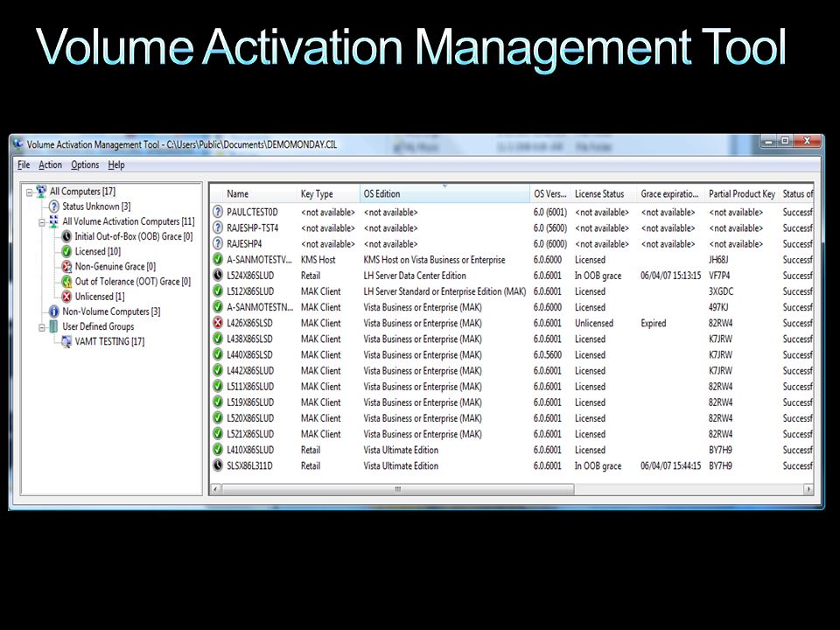Image resolution: width=840 pixels, height=630 pixels.
Task: Click status icon of PAULCTEST0D row
Action: (x=218, y=212)
